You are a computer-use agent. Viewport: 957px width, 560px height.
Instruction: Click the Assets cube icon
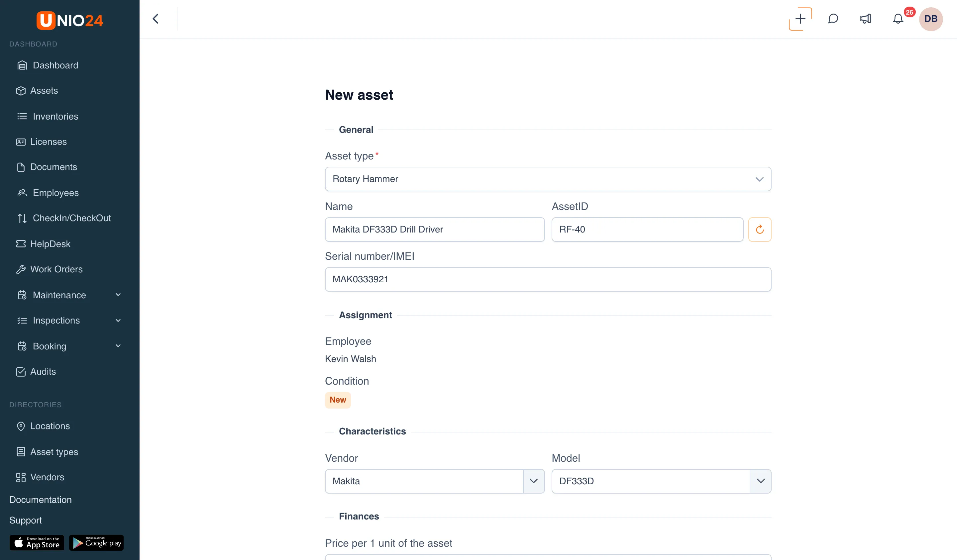pyautogui.click(x=21, y=91)
